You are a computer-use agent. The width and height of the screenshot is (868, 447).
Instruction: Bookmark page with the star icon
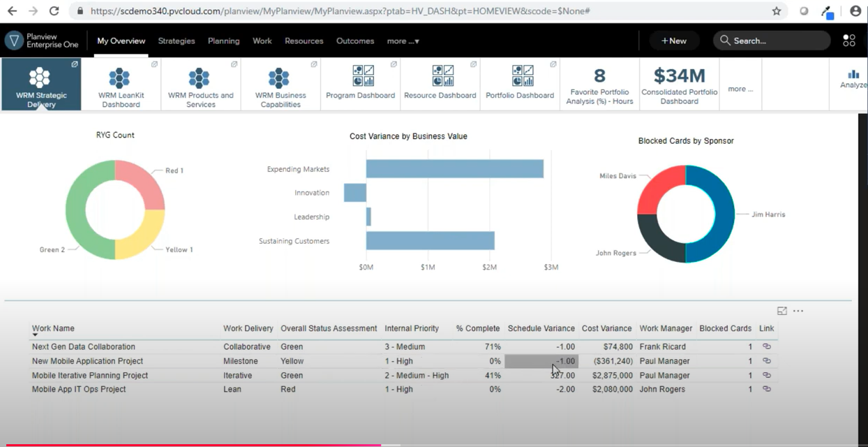(777, 11)
